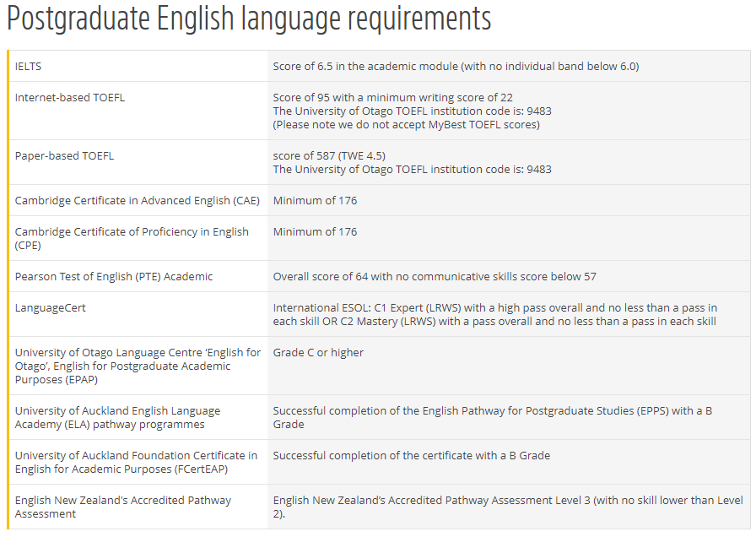This screenshot has height=537, width=756.
Task: Select the IELTS row label
Action: tap(28, 66)
